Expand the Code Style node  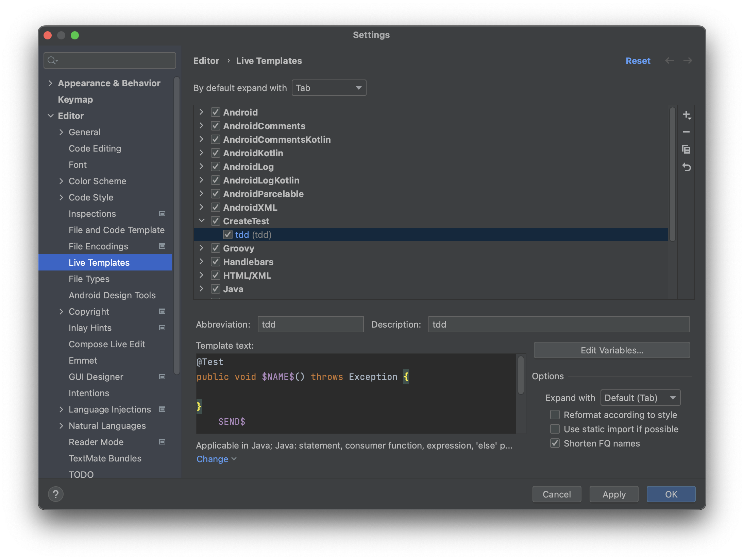pos(61,197)
